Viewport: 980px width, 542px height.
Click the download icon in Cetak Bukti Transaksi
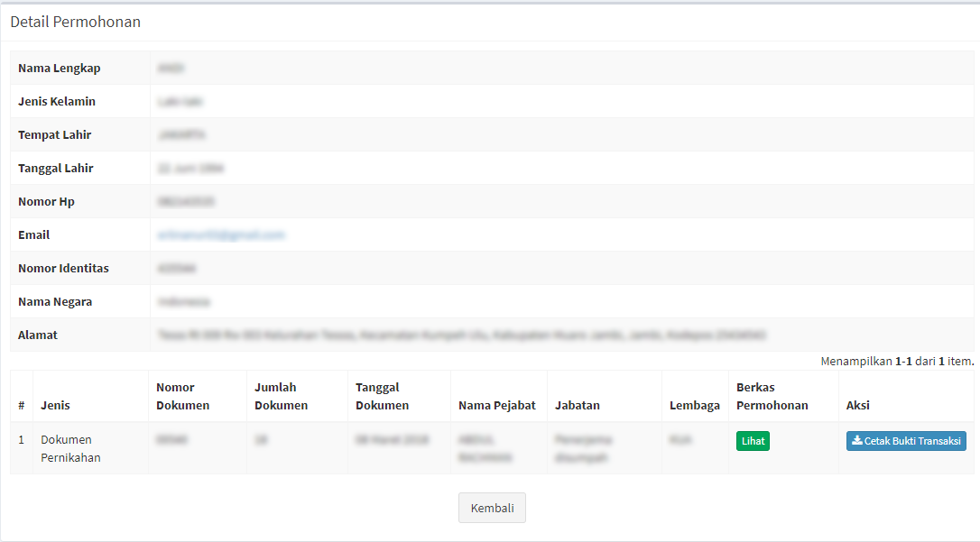(x=856, y=441)
